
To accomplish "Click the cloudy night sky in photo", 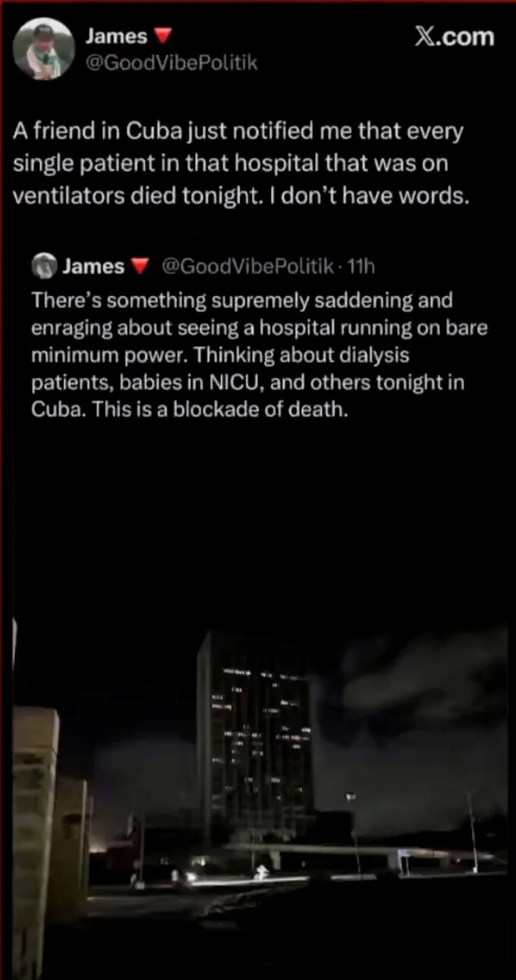I will point(417,715).
